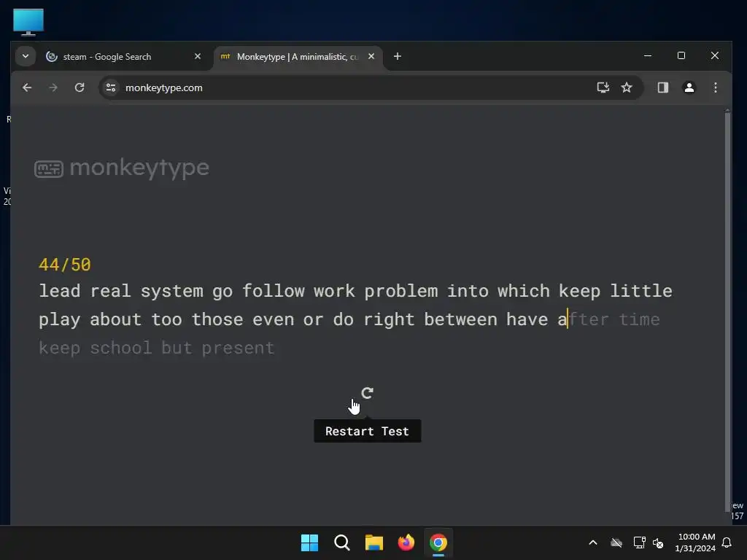Click the upcoming word 'present'
The height and width of the screenshot is (560, 747).
click(238, 348)
